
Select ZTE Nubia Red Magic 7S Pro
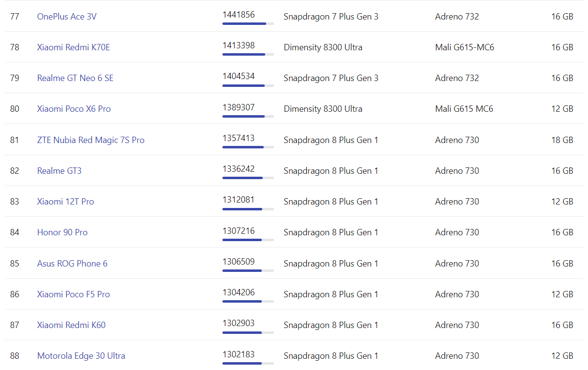[91, 140]
